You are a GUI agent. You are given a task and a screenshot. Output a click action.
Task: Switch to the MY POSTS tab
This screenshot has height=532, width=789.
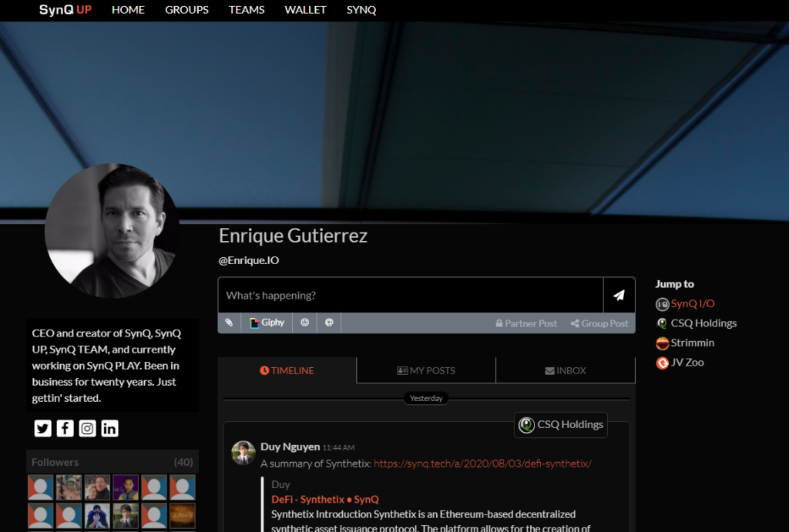point(426,371)
